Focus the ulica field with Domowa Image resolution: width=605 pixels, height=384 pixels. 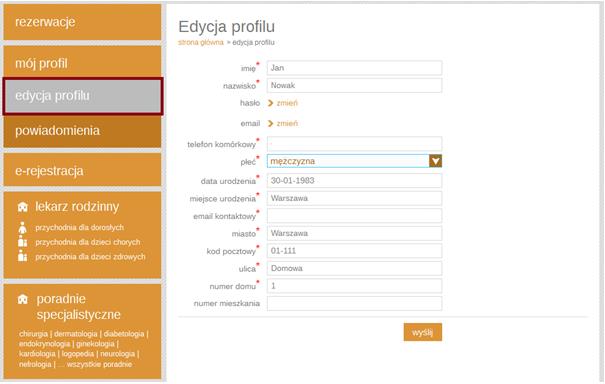click(354, 268)
